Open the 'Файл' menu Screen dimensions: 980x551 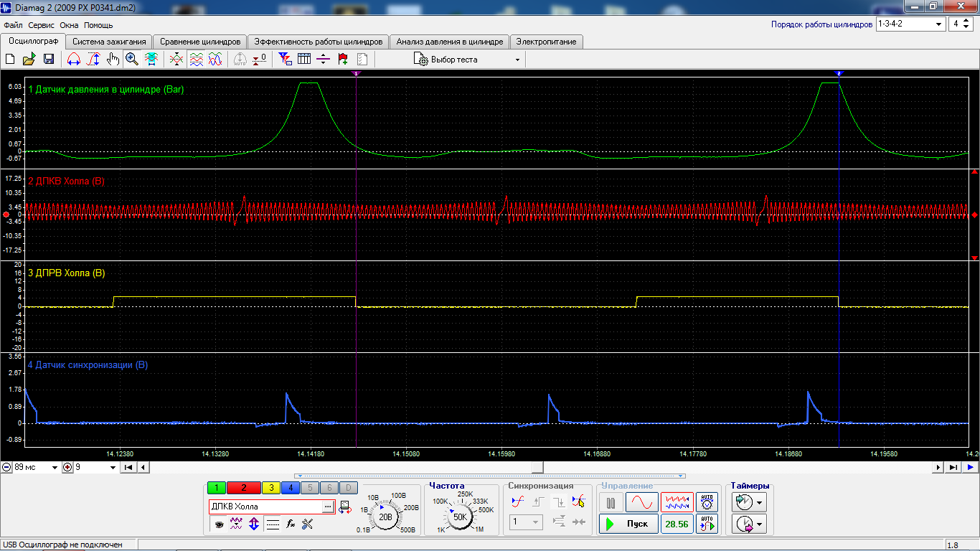13,25
